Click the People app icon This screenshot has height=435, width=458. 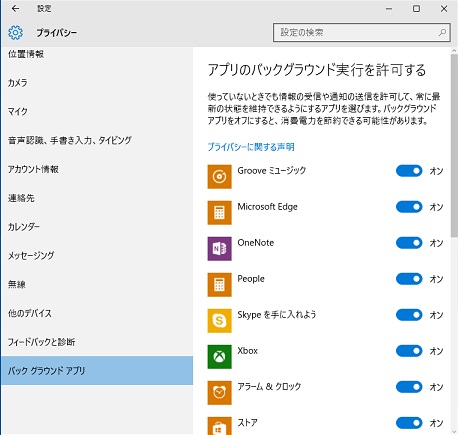pos(219,285)
